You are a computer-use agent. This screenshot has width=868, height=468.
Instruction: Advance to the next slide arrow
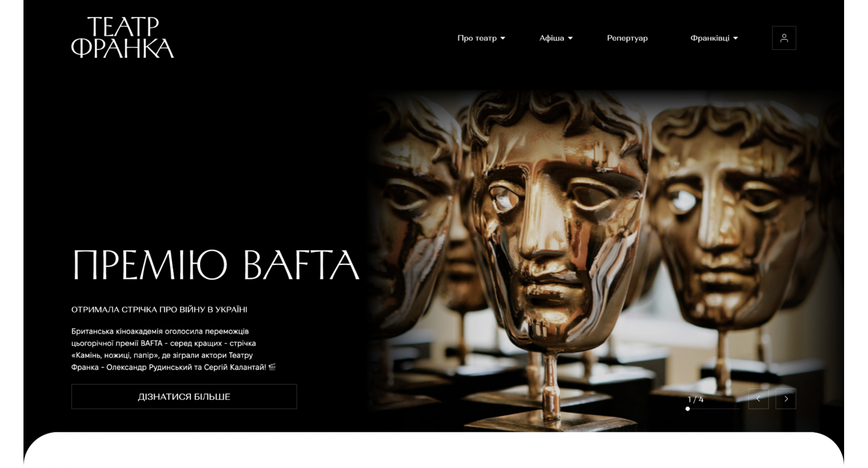(x=786, y=399)
